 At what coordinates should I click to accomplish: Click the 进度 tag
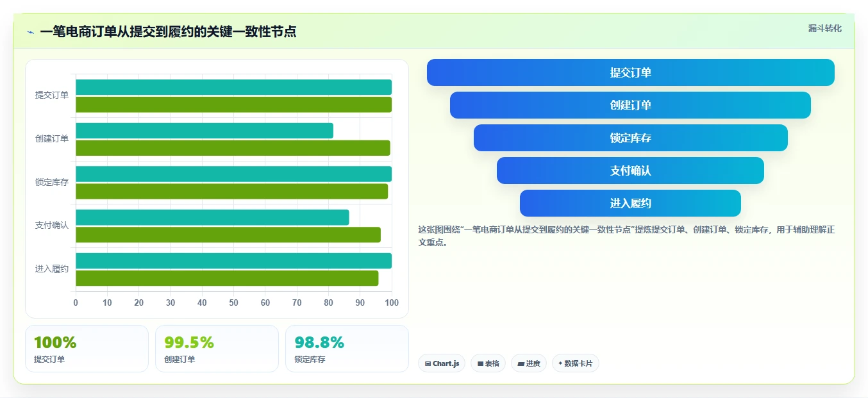coord(529,363)
